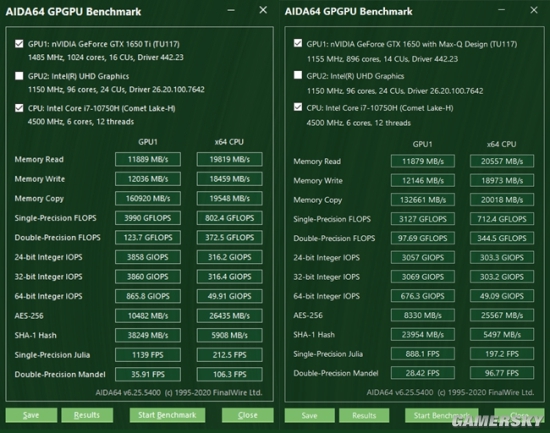Open Results in right window
This screenshot has height=433, width=550.
coord(364,415)
